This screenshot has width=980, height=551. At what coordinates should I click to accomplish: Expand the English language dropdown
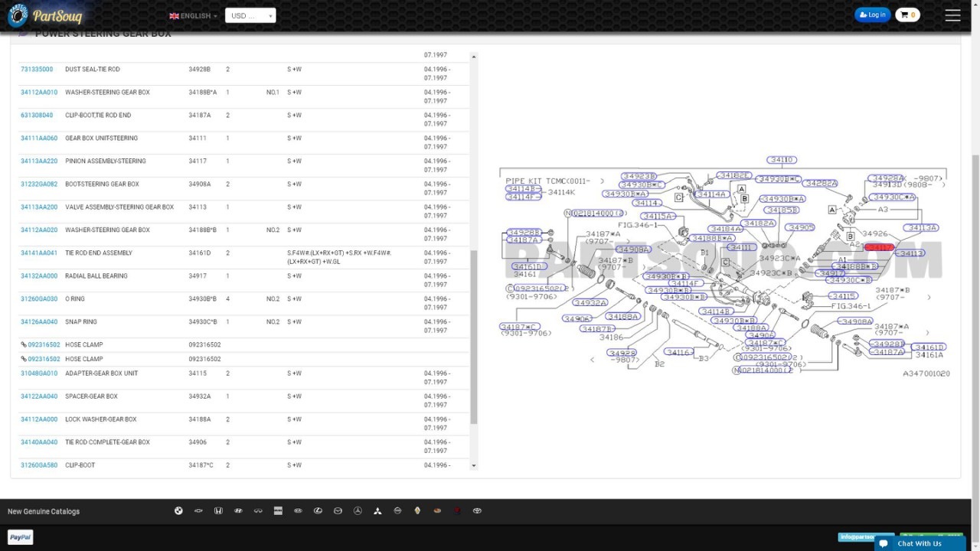pyautogui.click(x=193, y=15)
